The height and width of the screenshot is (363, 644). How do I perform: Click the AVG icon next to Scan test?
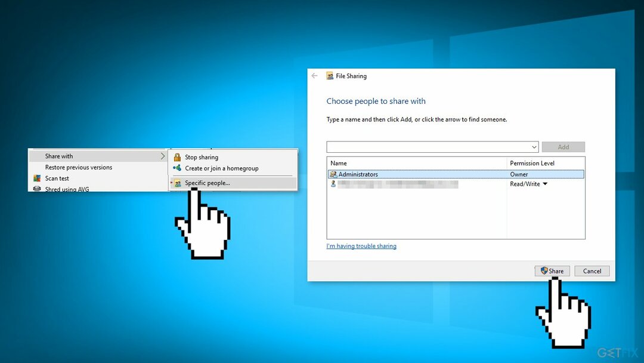(x=37, y=179)
